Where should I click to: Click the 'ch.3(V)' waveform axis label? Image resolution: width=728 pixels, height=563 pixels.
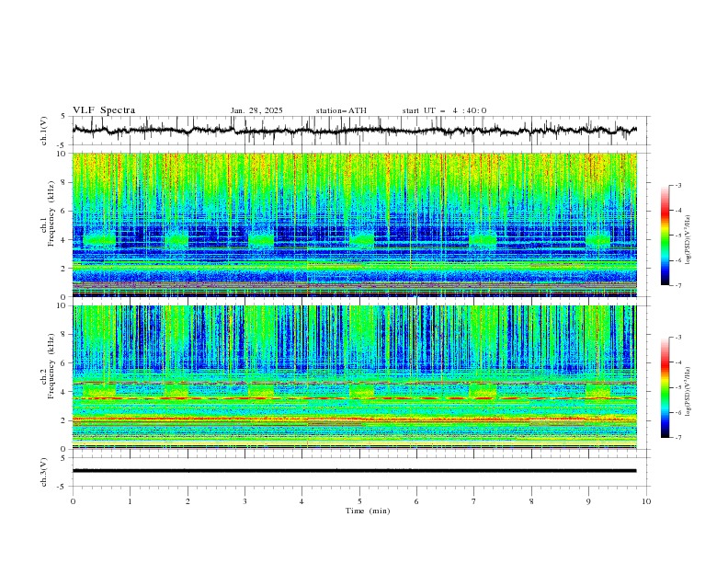[44, 472]
